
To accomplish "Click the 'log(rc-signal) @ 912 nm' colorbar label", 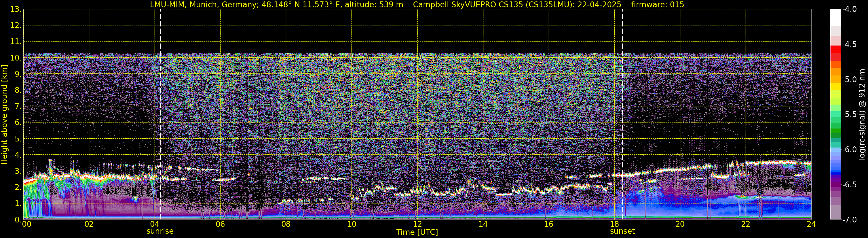I will click(x=862, y=114).
